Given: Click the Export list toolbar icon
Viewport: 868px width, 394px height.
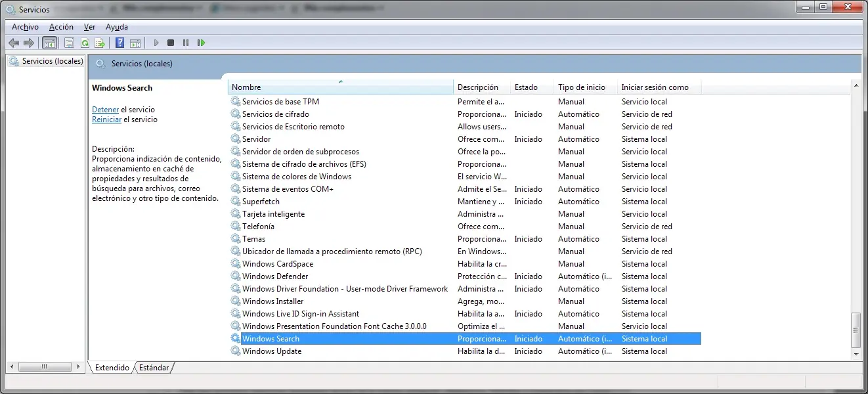Looking at the screenshot, I should click(100, 43).
